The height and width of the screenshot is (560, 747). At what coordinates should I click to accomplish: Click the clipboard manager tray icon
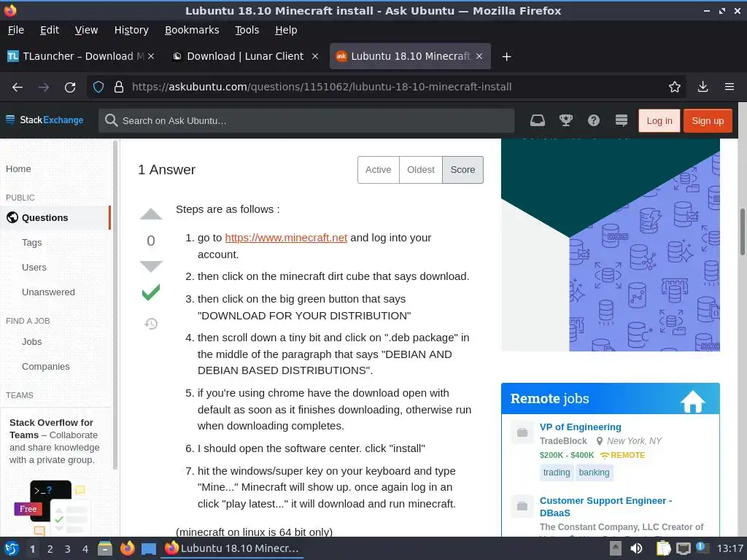(x=663, y=548)
